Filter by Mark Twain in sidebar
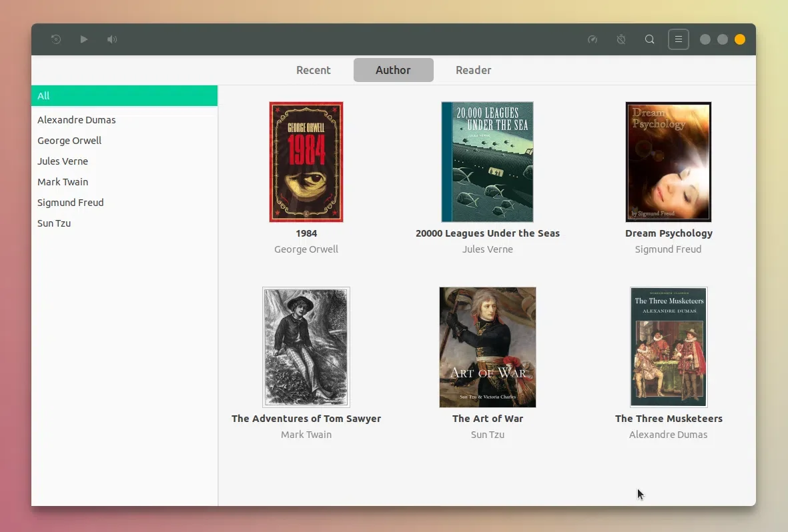 click(x=124, y=181)
